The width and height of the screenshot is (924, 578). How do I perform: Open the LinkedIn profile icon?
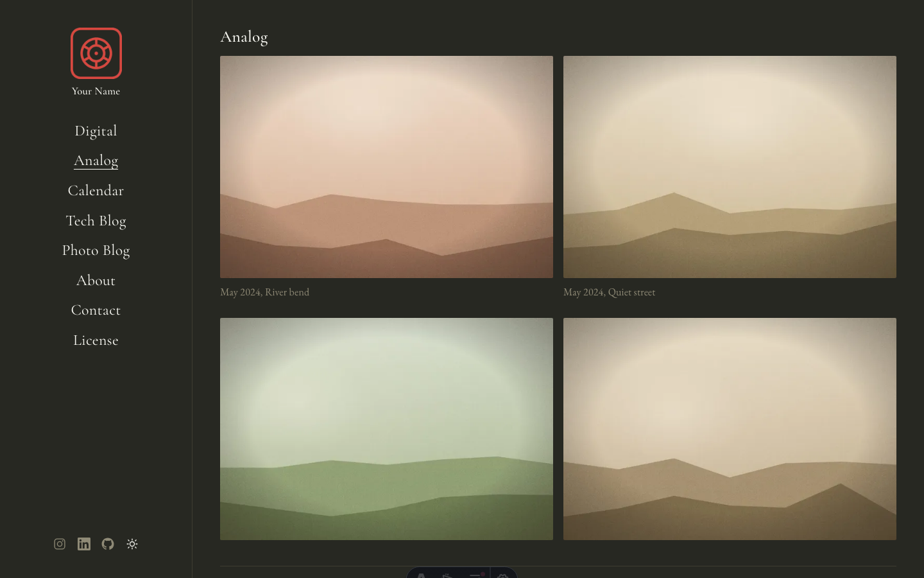(84, 544)
